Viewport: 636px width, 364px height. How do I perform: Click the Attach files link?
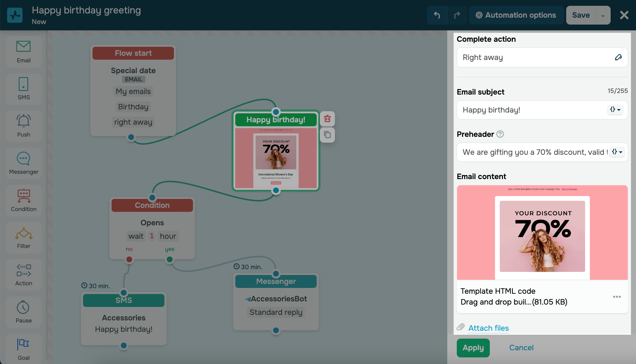click(x=488, y=328)
